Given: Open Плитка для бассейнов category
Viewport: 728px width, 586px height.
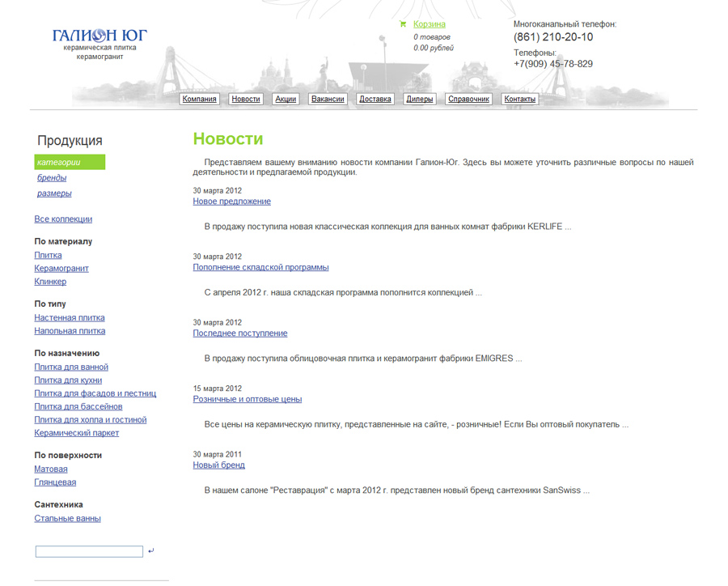Looking at the screenshot, I should tap(78, 406).
